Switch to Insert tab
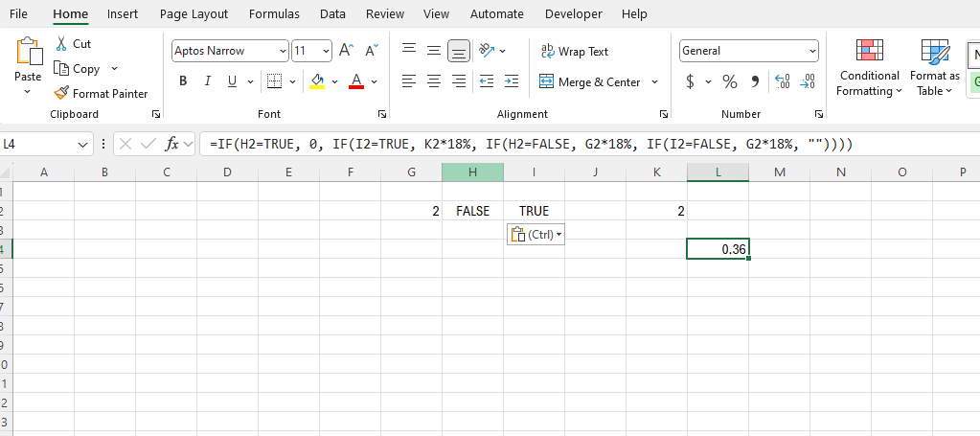The height and width of the screenshot is (436, 980). coord(124,13)
